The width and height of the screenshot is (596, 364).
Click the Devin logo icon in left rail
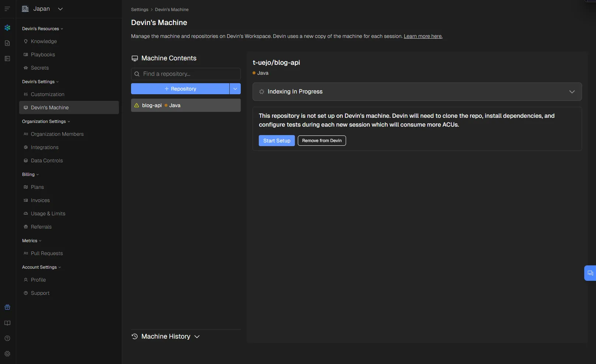click(7, 28)
